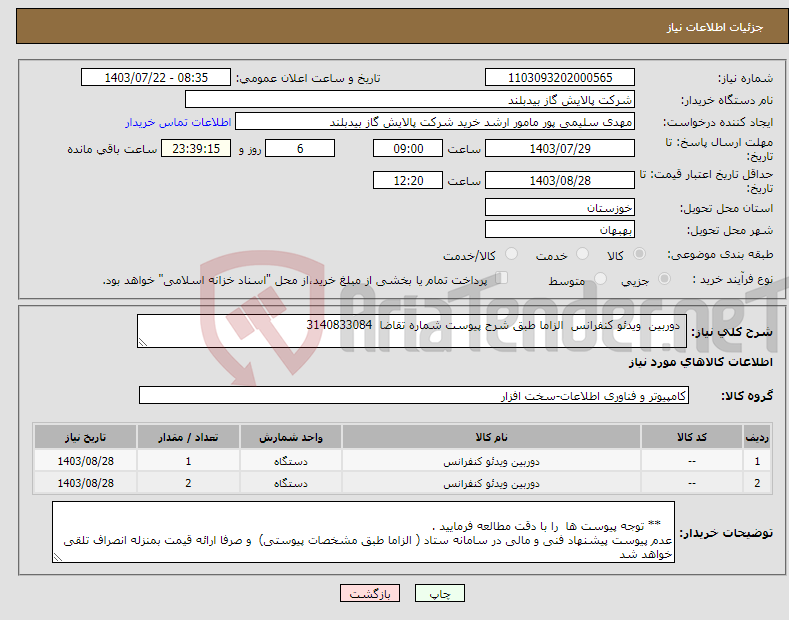Screen dimensions: 789x620
Task: Click the validity time field 12:20
Action: 408,180
